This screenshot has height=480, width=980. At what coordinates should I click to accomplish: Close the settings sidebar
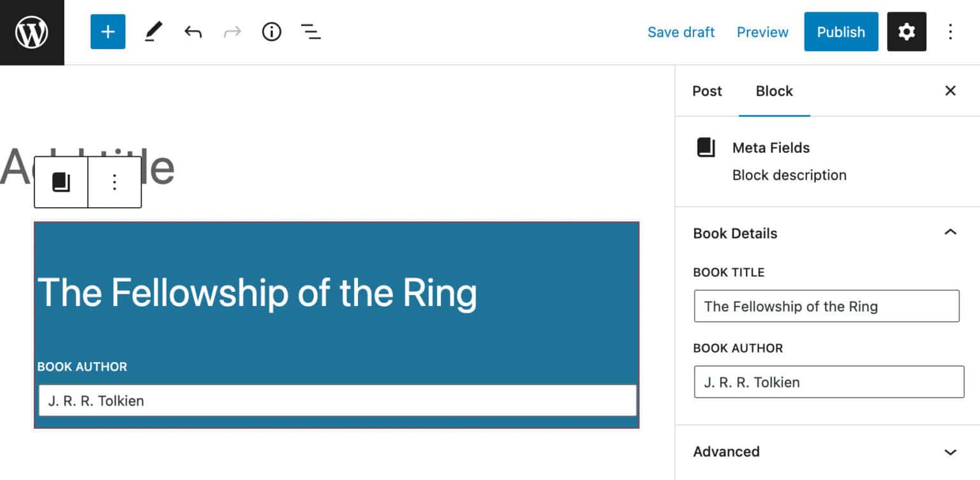coord(950,91)
